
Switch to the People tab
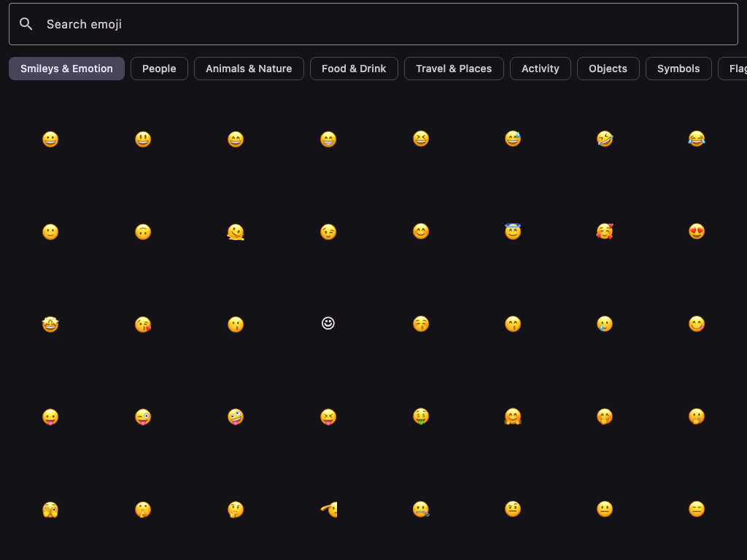point(159,69)
